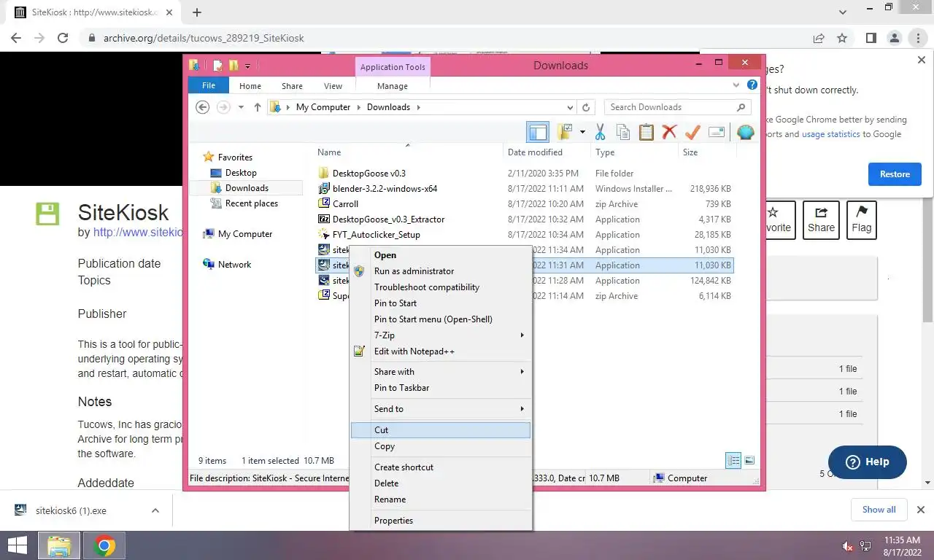
Task: Click the Explorer Back arrow button
Action: coord(203,107)
